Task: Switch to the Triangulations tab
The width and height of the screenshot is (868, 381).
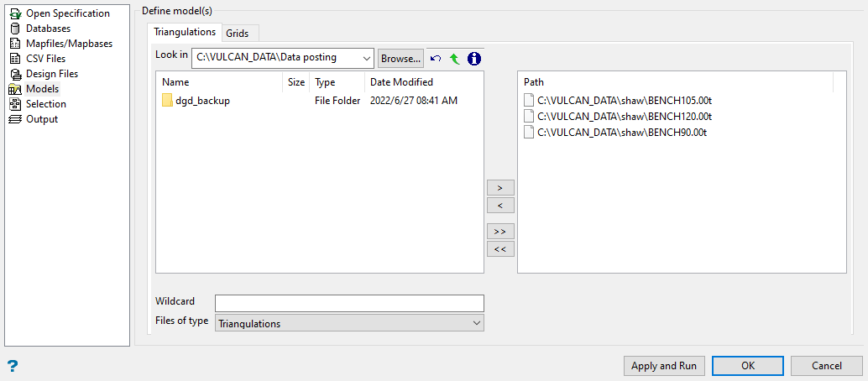Action: [185, 32]
